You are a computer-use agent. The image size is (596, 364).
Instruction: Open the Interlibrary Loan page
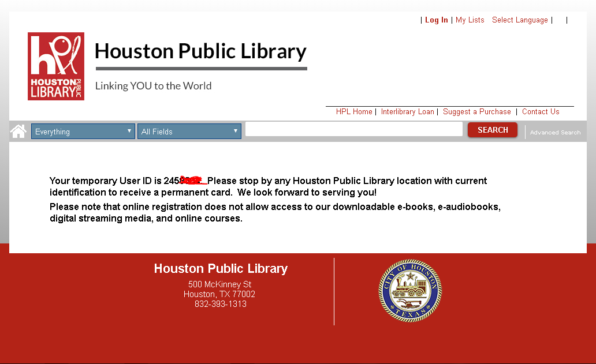pos(407,112)
